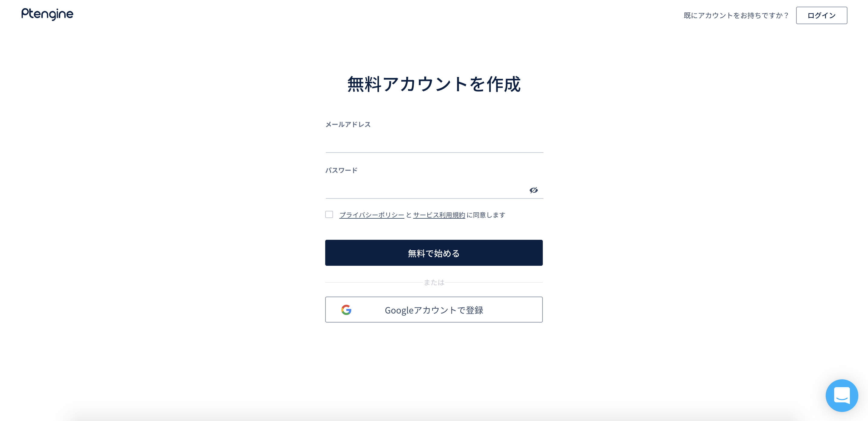Click the パスワード field label
This screenshot has width=868, height=421.
pyautogui.click(x=341, y=170)
